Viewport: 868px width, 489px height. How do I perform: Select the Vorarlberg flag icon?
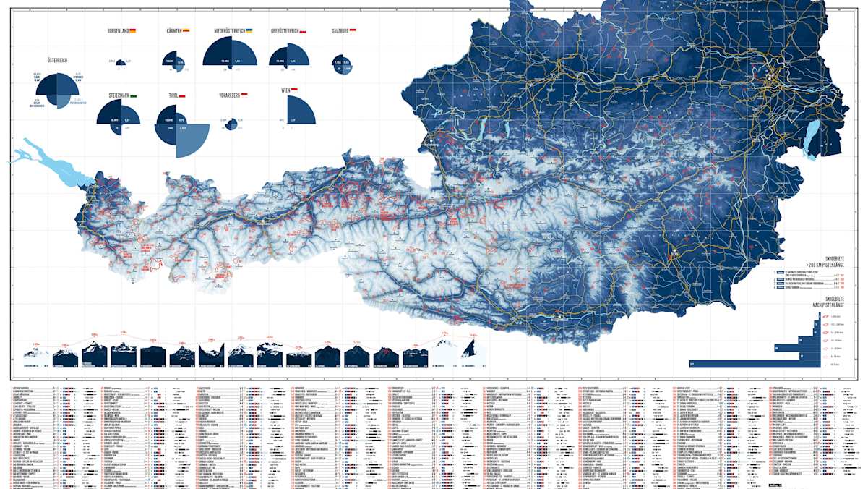point(244,95)
